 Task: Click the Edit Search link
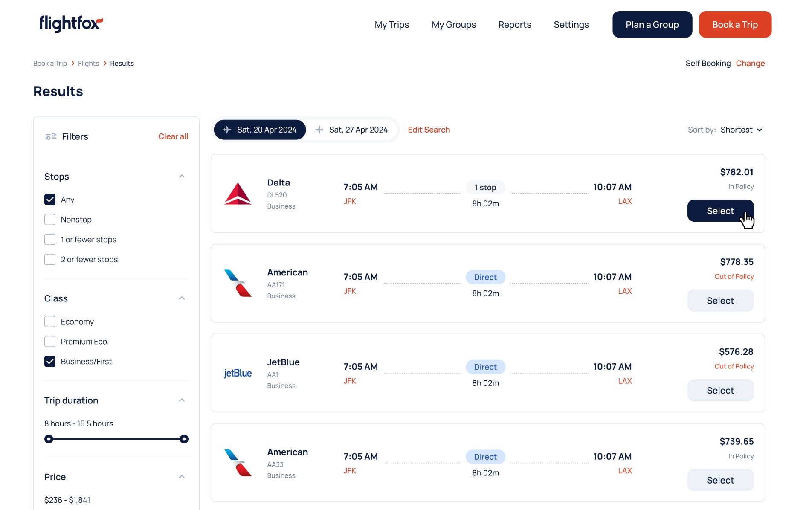pyautogui.click(x=429, y=130)
